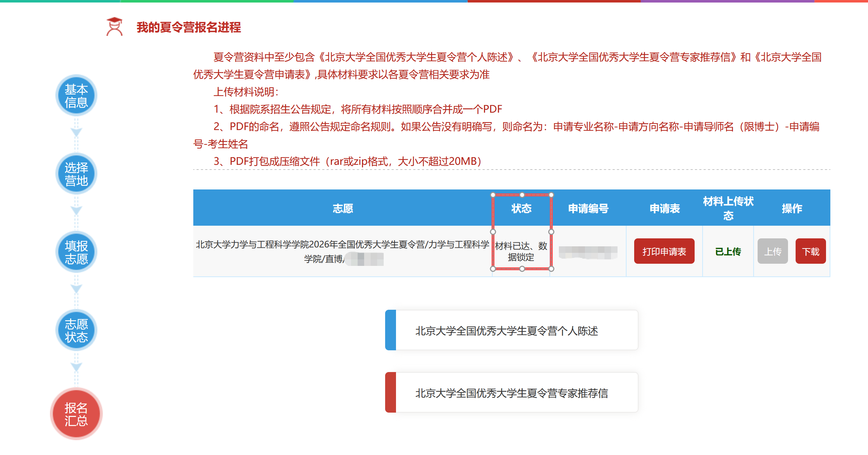Image resolution: width=868 pixels, height=455 pixels.
Task: Click the 打印申请表 button
Action: 664,251
